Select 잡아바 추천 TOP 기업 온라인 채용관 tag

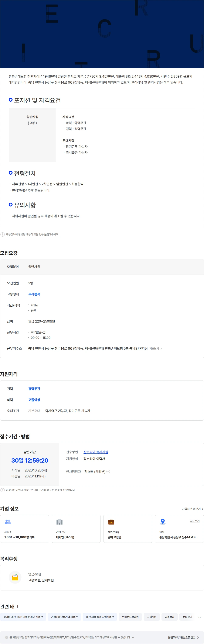tap(23, 617)
